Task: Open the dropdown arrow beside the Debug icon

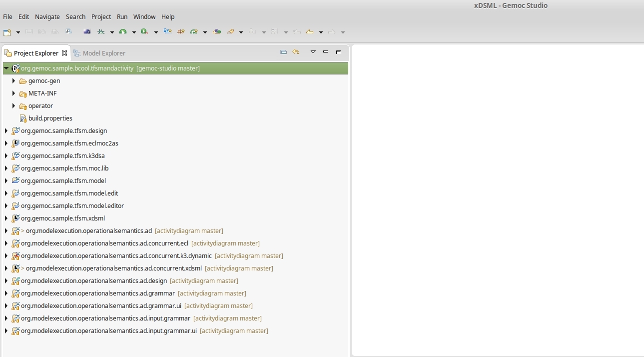Action: tap(112, 32)
